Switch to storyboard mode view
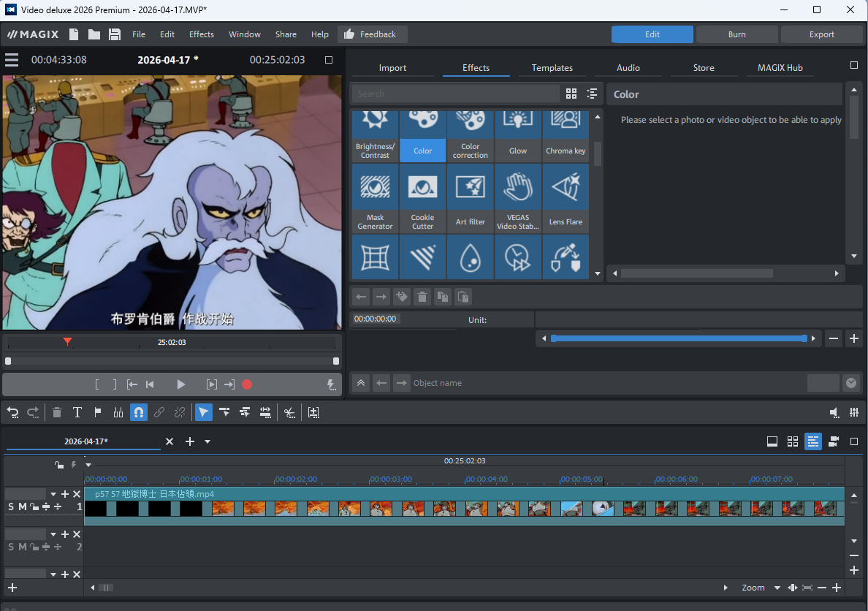Image resolution: width=868 pixels, height=611 pixels. 772,441
